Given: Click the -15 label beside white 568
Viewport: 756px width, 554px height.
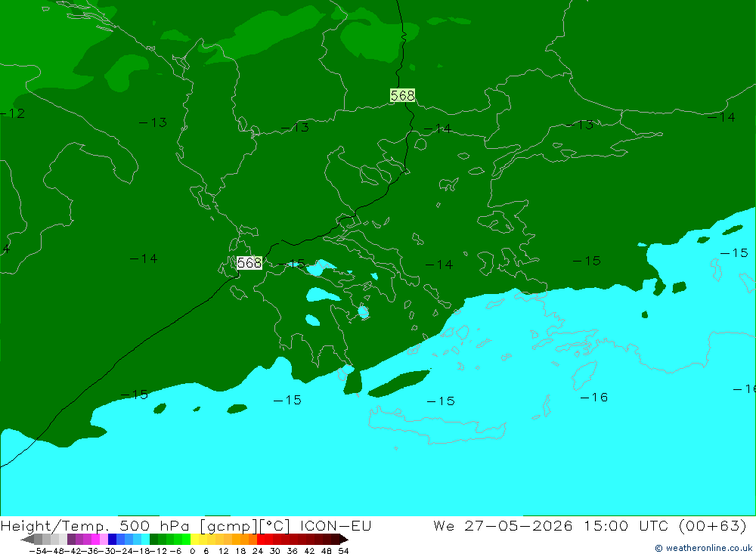Looking at the screenshot, I should [x=291, y=264].
